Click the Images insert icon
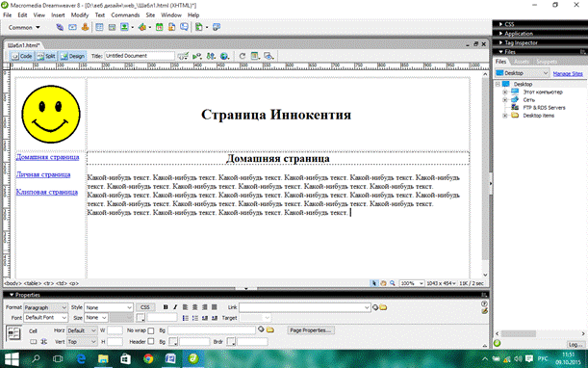This screenshot has height=368, width=588. 124,27
